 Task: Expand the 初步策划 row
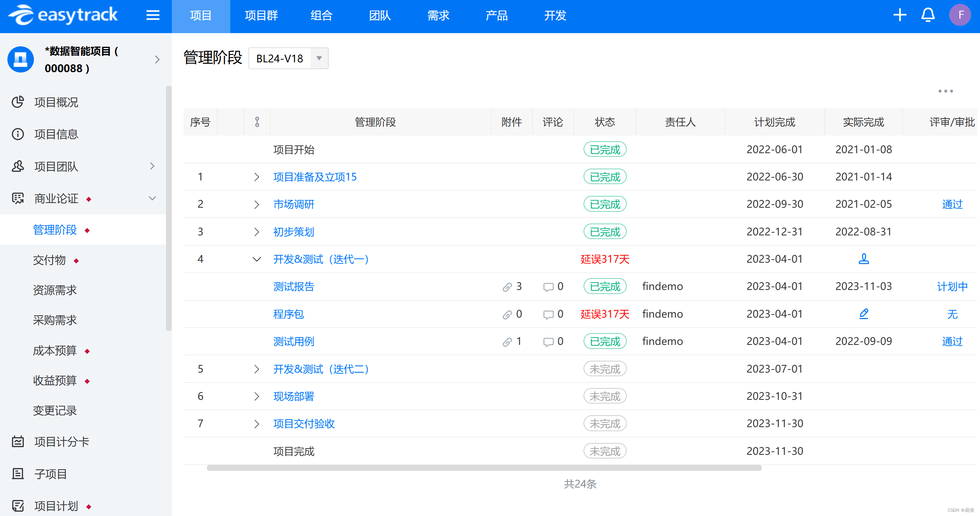(256, 232)
